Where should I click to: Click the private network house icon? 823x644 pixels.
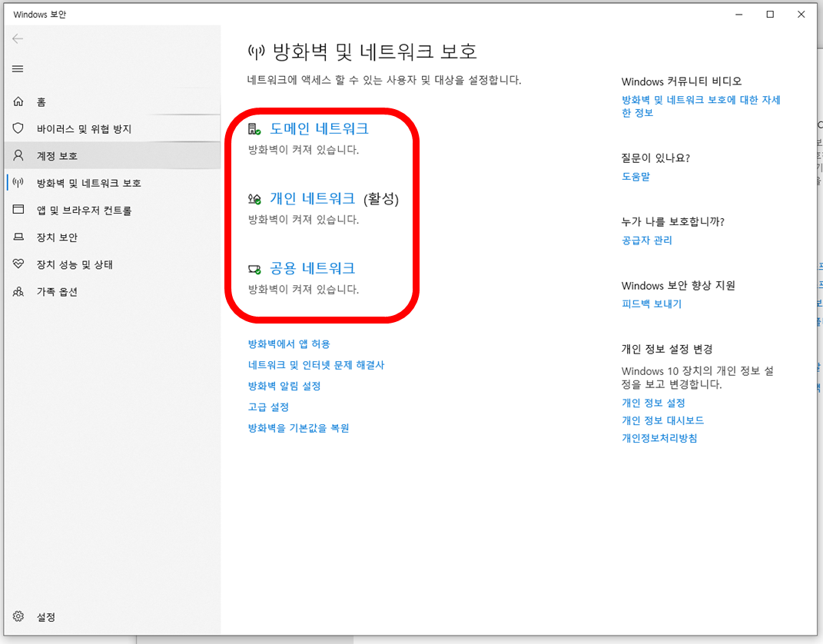point(254,199)
